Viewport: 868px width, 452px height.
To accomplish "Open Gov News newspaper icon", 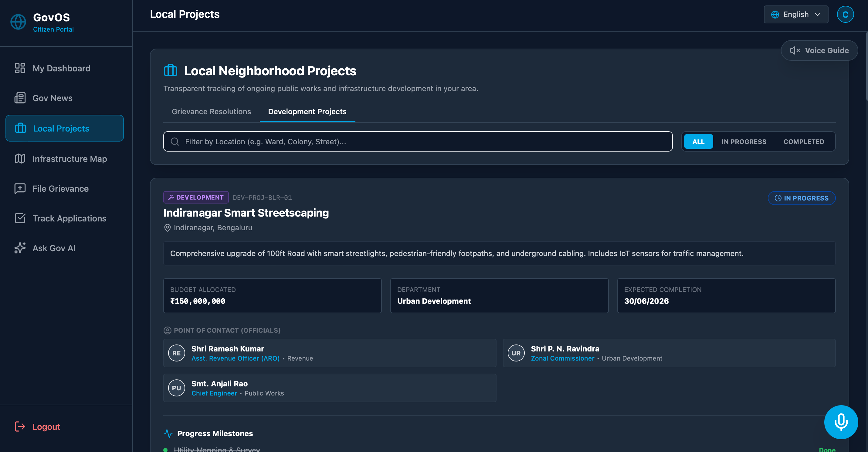I will (20, 98).
